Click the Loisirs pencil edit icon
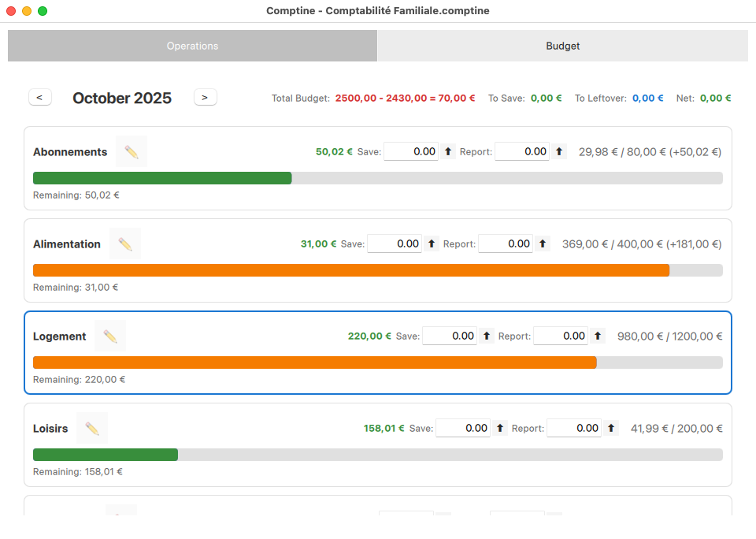The image size is (756, 539). click(x=92, y=428)
